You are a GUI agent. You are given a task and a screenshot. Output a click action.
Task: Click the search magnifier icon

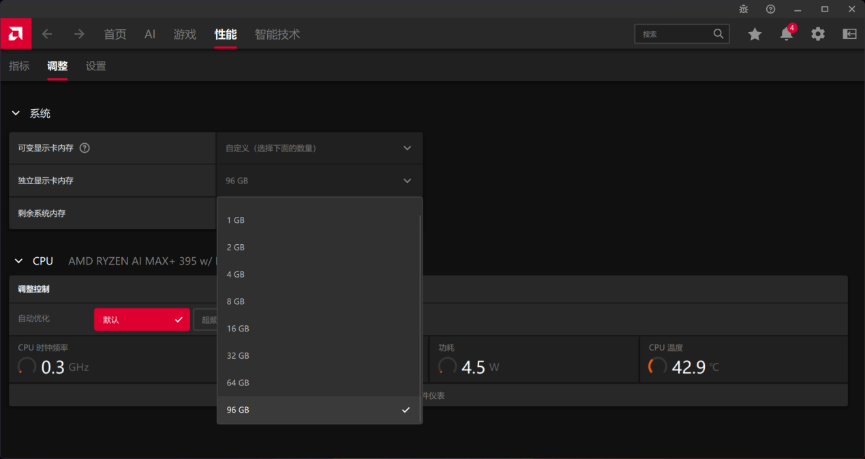click(x=718, y=34)
